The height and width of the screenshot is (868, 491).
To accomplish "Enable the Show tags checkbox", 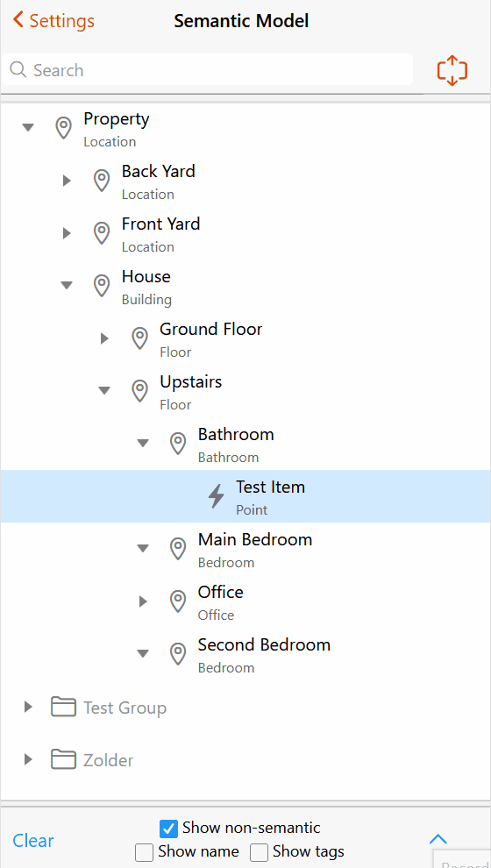I will [x=259, y=852].
